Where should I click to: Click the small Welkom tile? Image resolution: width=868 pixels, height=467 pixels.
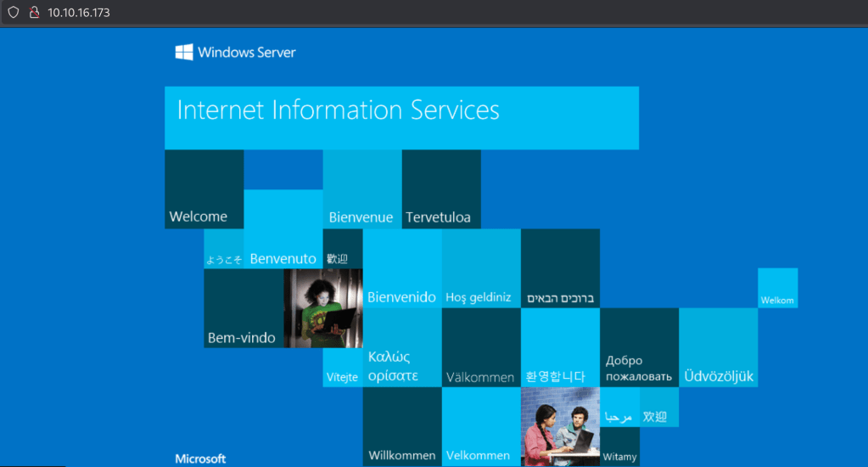tap(777, 288)
